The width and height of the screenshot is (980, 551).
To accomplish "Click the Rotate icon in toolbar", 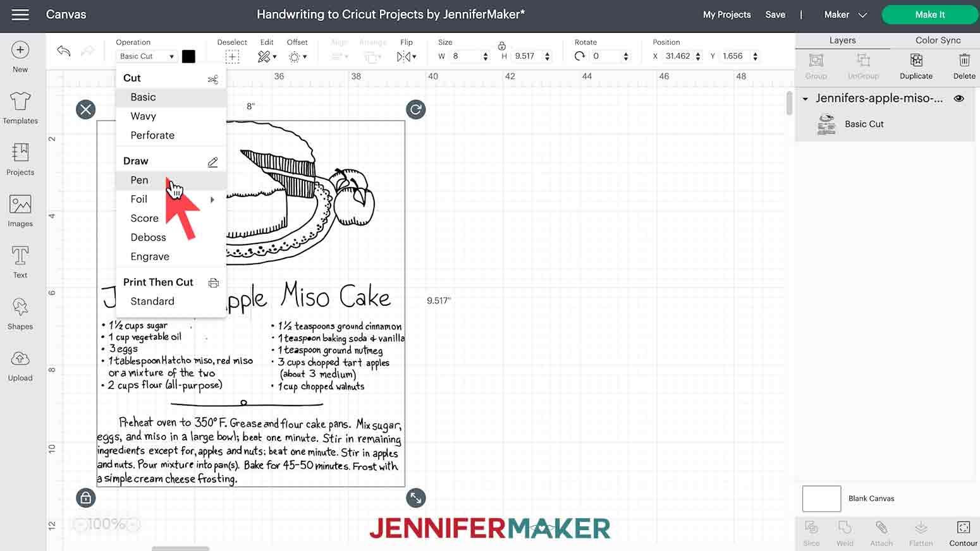I will pyautogui.click(x=580, y=56).
